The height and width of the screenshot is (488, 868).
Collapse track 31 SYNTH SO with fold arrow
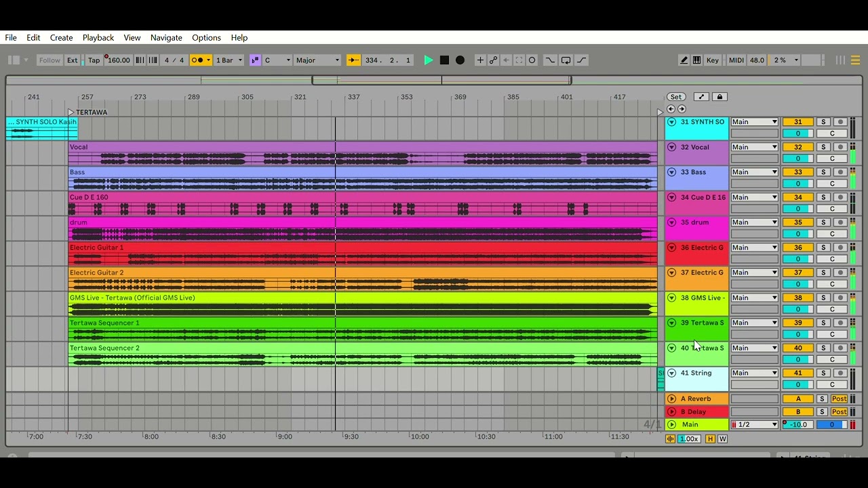pyautogui.click(x=671, y=122)
